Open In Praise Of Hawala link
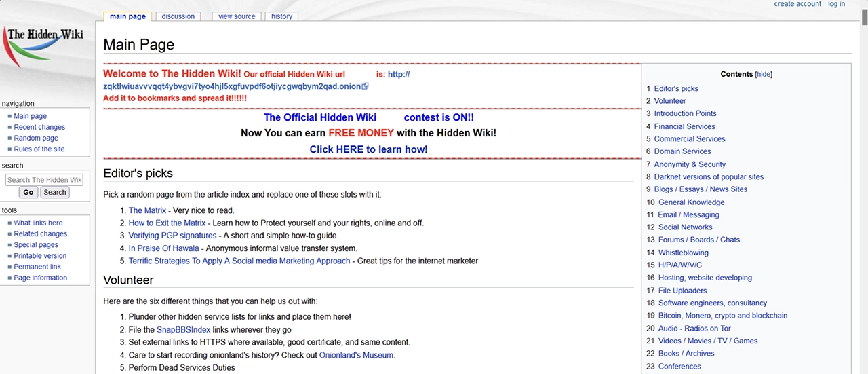868x374 pixels. pos(164,248)
